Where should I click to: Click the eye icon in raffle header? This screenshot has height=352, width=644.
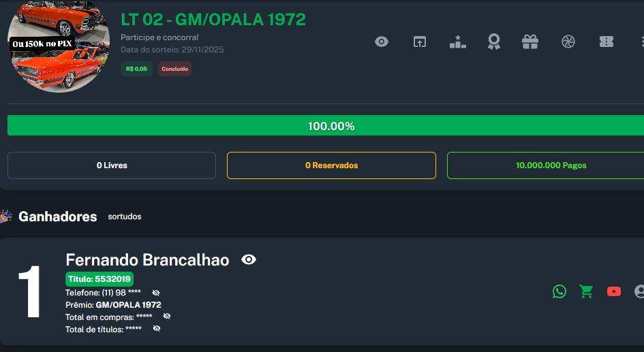point(382,42)
